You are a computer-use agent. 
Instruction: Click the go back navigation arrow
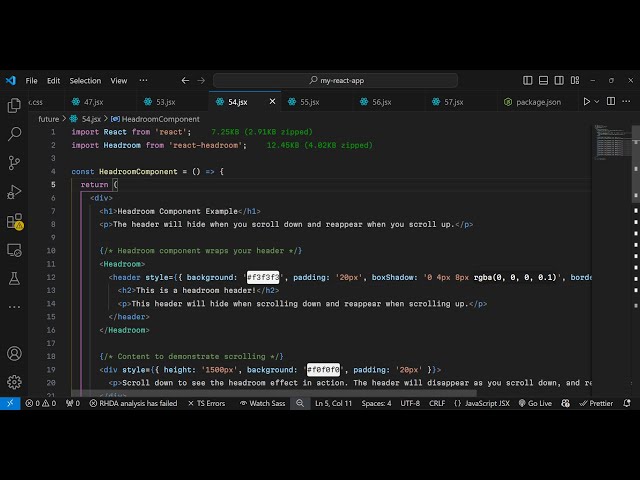(x=185, y=80)
